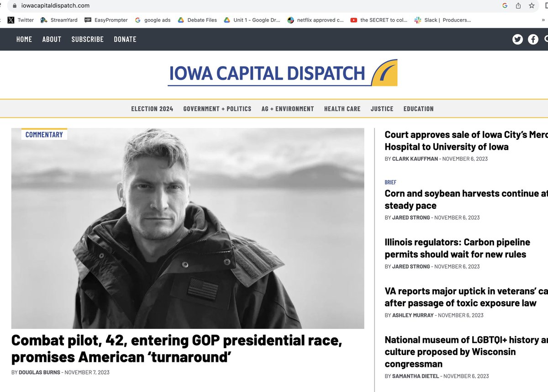Open the Slack Producers bookmark
Viewport: 548px width, 392px height.
(x=443, y=20)
